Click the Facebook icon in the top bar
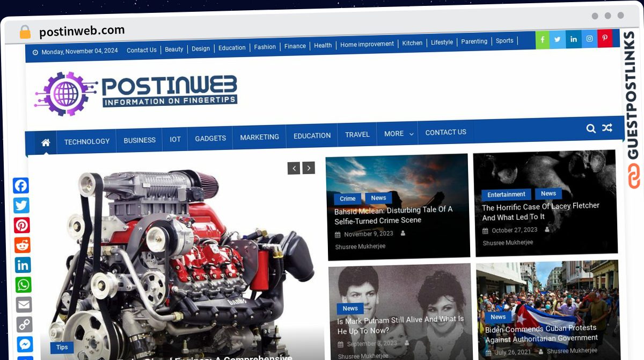644x360 pixels. coord(543,40)
